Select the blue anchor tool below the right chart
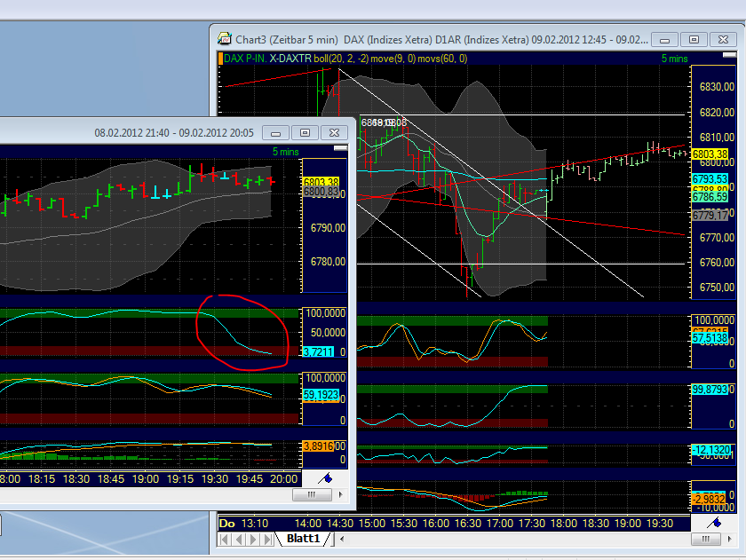This screenshot has height=560, width=746. coord(713,523)
